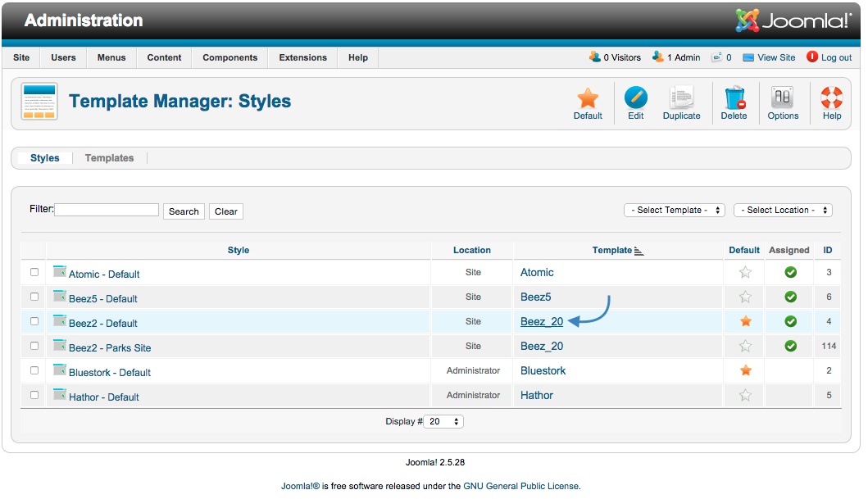
Task: Sort the table by the Style column
Action: [239, 251]
